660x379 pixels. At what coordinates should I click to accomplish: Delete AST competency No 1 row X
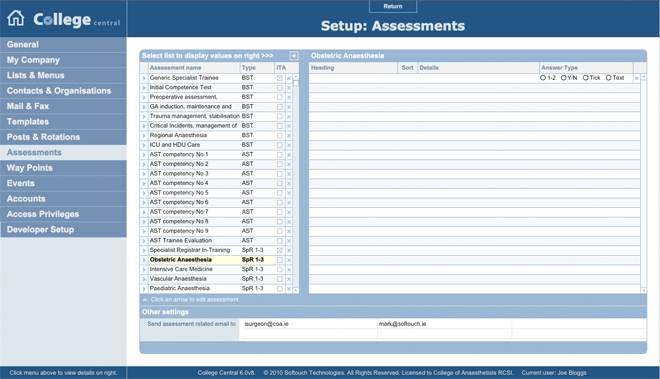point(289,155)
